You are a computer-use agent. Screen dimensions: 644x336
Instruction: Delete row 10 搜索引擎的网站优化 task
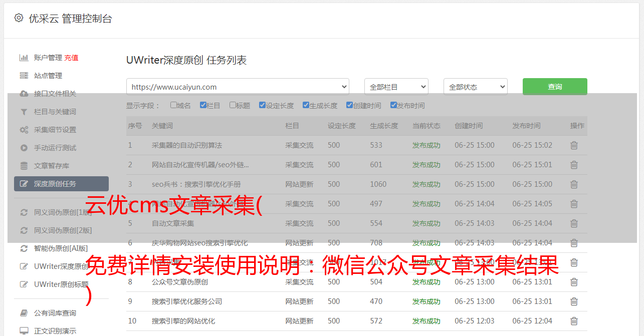click(x=574, y=321)
